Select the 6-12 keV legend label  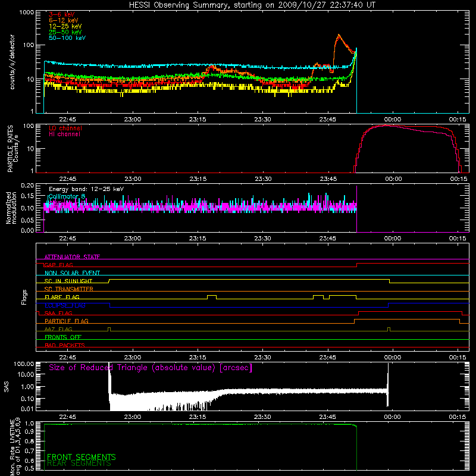[x=64, y=20]
